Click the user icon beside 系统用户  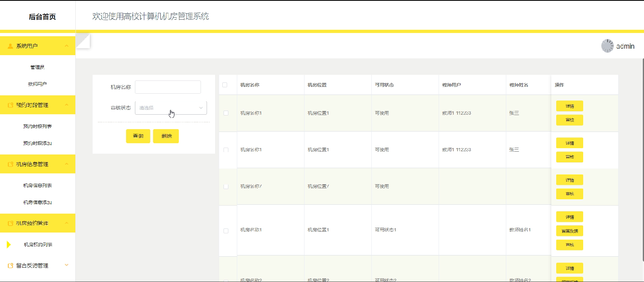[x=10, y=46]
